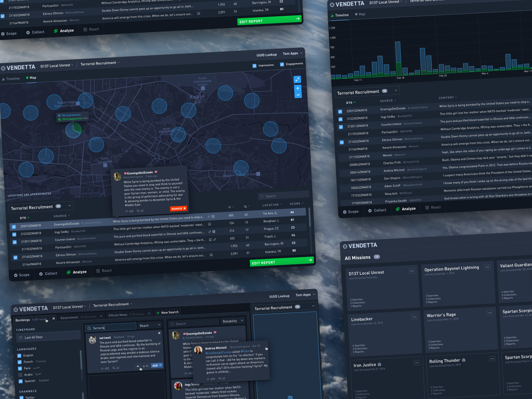Click ADD button on iad tawil card
The width and height of the screenshot is (532, 399).
(157, 365)
